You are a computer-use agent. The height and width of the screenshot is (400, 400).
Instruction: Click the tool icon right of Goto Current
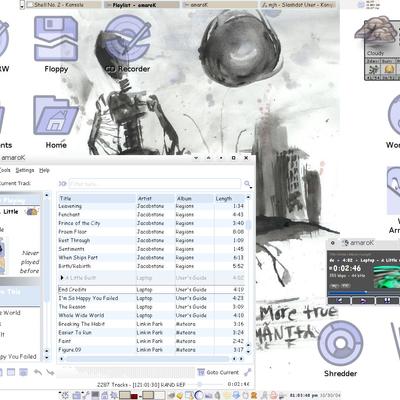248,372
